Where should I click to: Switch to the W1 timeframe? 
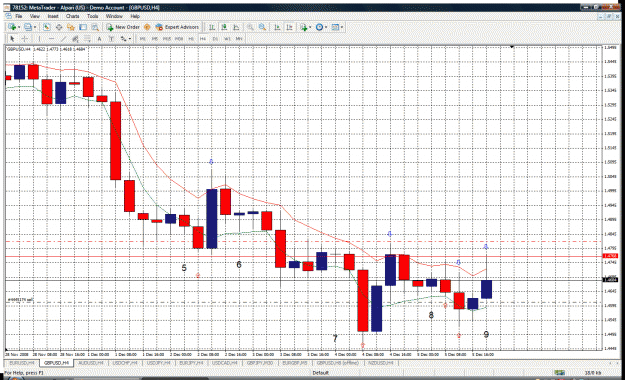click(227, 39)
